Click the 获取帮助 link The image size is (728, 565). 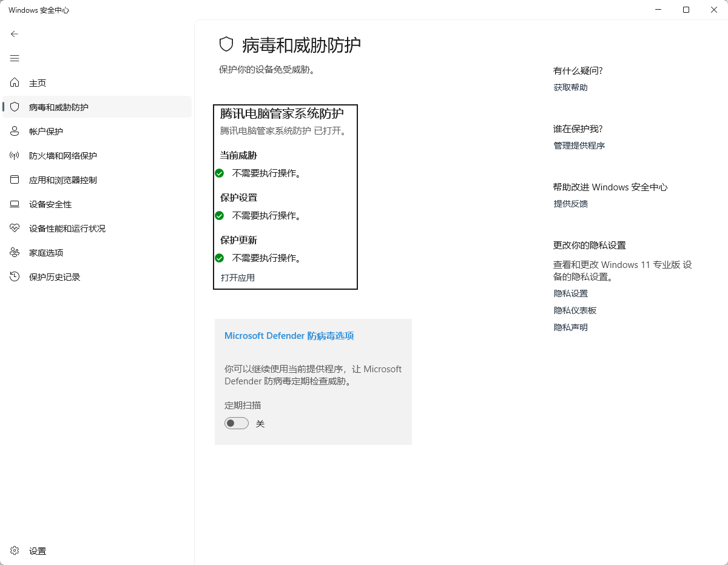pos(570,87)
